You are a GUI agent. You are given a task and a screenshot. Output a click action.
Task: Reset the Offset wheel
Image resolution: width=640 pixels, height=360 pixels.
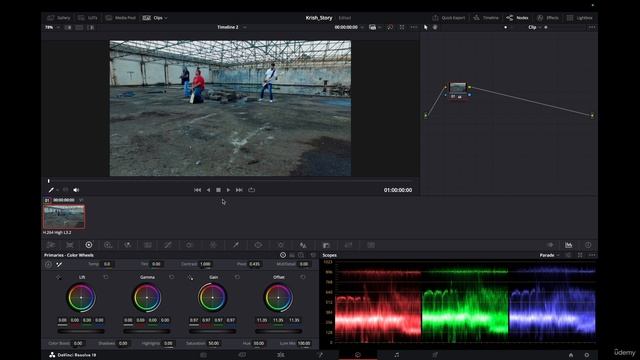point(302,277)
